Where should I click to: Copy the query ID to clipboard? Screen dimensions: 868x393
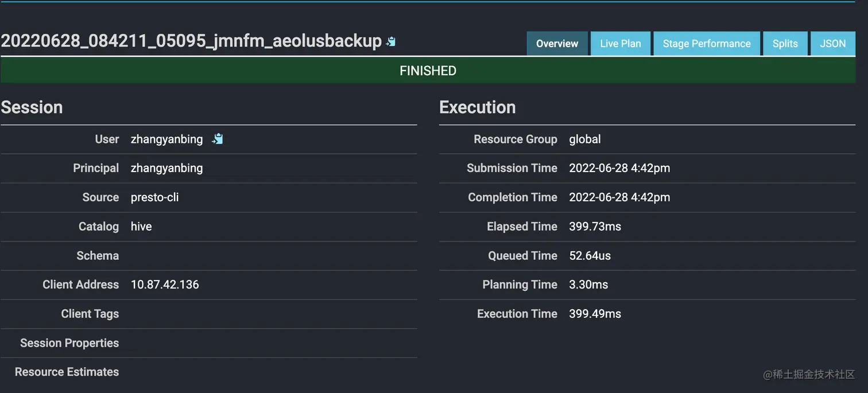(x=391, y=41)
